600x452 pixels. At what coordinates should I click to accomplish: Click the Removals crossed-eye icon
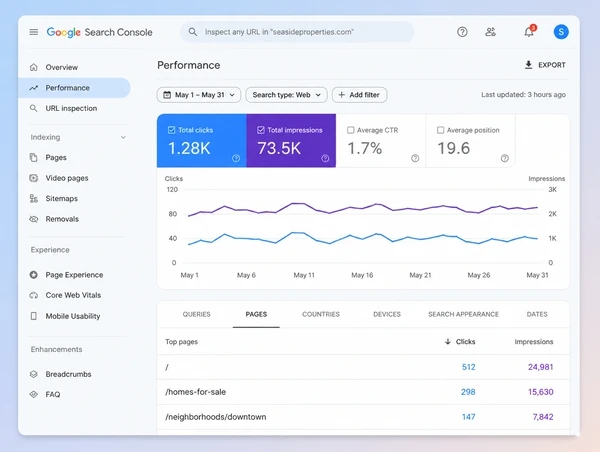34,219
